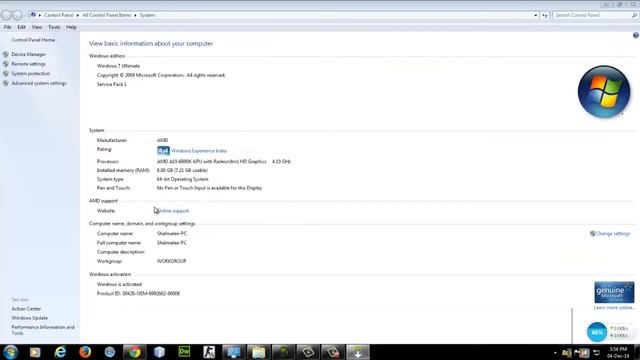
Task: Open the Edit menu
Action: point(21,27)
